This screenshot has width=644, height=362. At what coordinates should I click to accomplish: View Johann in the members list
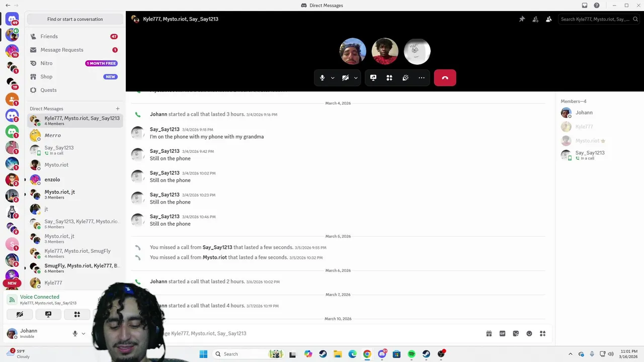pos(599,113)
